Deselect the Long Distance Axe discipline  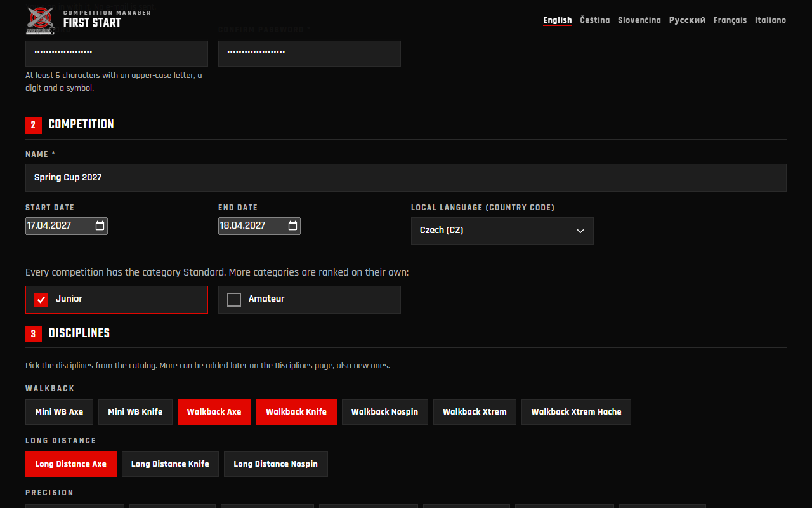coord(71,464)
